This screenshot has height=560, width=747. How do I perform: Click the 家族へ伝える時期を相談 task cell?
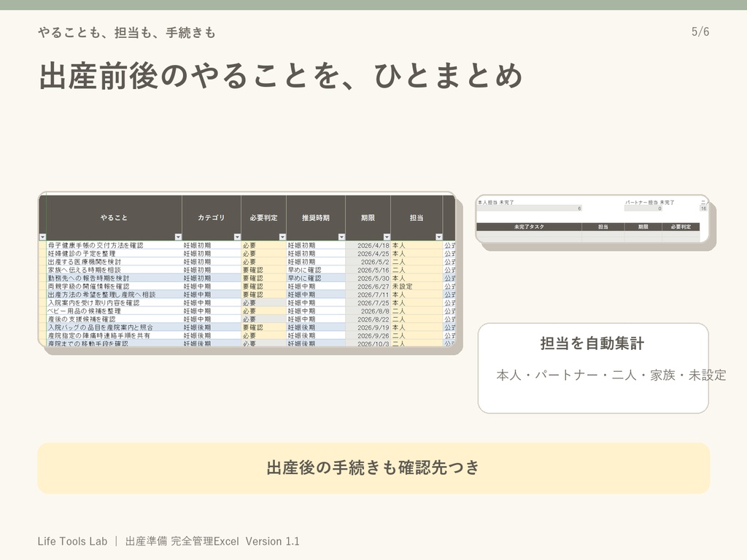point(114,270)
